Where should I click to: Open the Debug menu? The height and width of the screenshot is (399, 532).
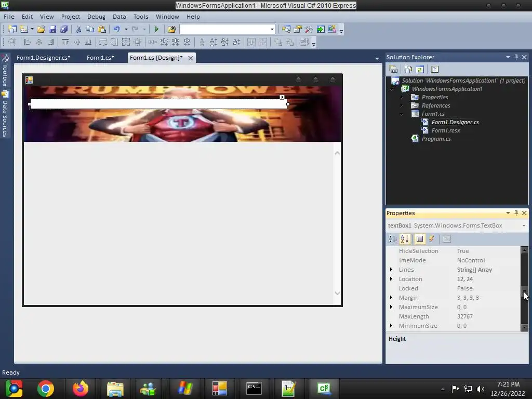tap(96, 17)
